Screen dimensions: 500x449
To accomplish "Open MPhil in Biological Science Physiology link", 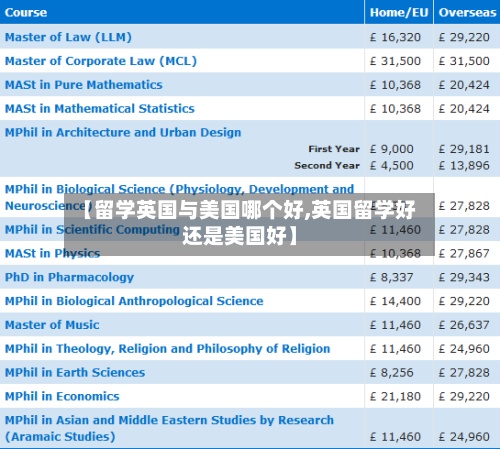I will coord(179,197).
